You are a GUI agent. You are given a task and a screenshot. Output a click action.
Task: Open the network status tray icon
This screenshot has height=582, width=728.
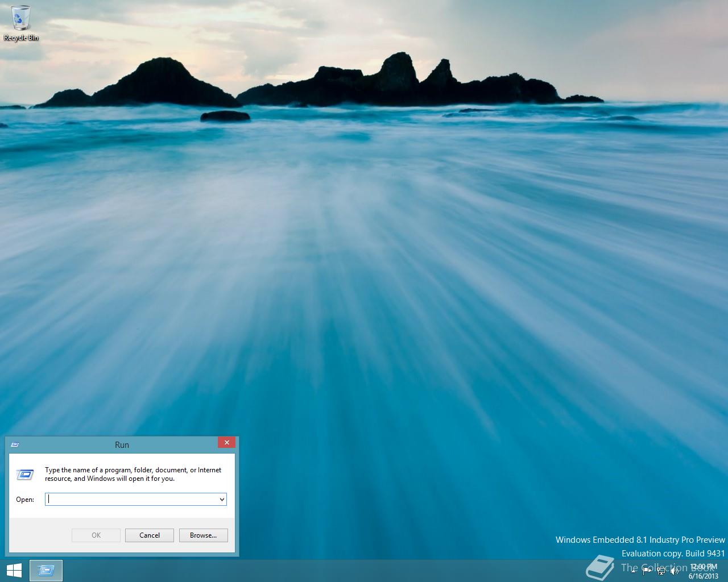(x=661, y=571)
